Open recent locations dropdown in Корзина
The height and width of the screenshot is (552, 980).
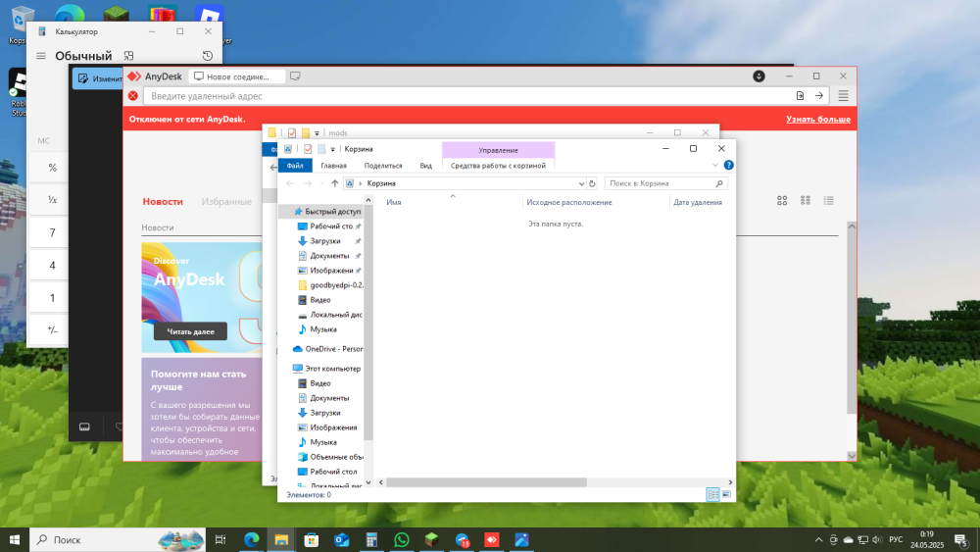coord(321,183)
